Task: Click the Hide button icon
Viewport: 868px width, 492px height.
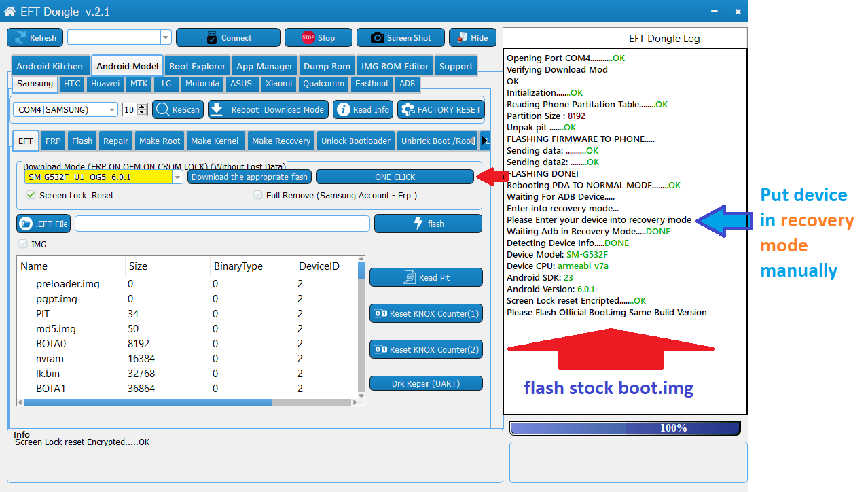Action: [462, 37]
